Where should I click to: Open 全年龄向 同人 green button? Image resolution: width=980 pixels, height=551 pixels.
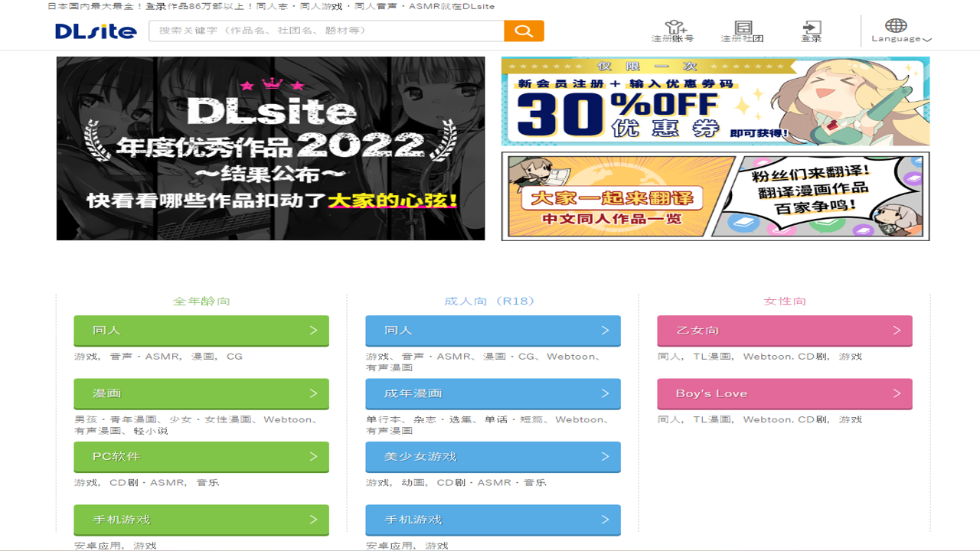tap(201, 331)
